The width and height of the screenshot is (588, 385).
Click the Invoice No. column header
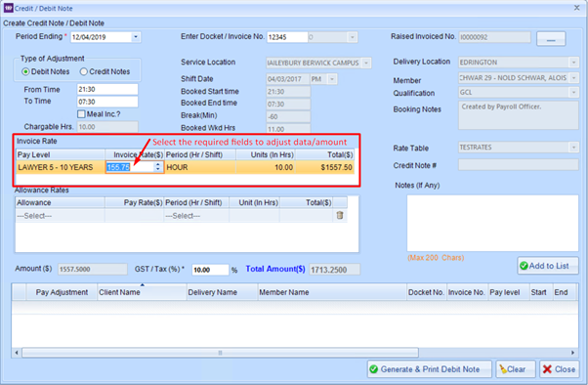(x=467, y=292)
